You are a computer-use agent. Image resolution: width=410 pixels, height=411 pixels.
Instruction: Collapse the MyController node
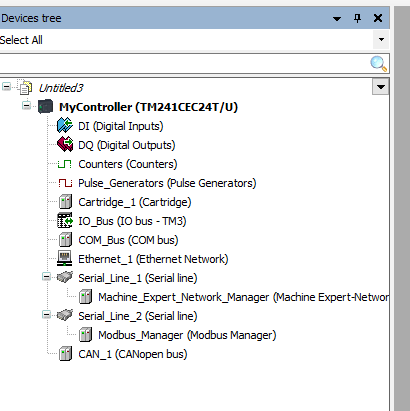26,106
